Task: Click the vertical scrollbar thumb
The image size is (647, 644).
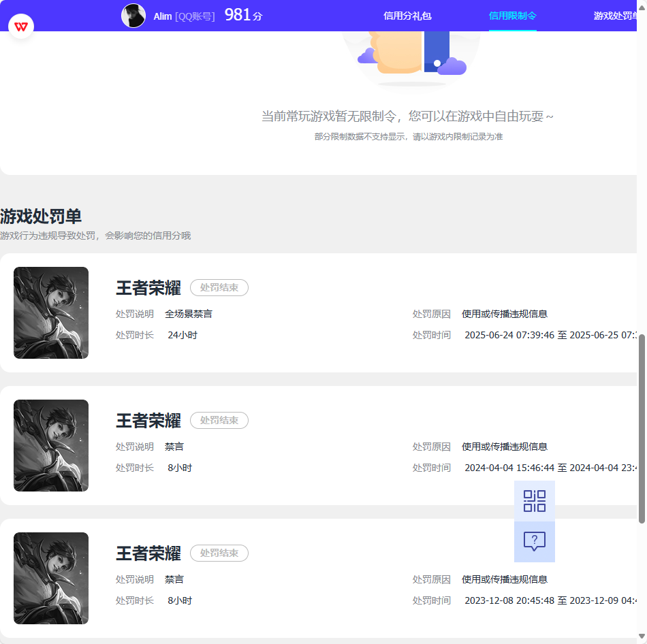Action: click(x=642, y=429)
